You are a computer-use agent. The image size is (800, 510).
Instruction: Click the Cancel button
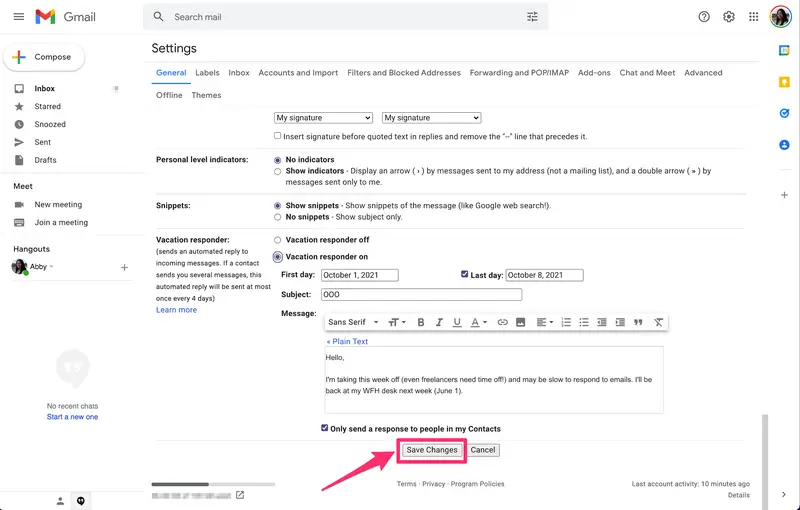(x=483, y=450)
